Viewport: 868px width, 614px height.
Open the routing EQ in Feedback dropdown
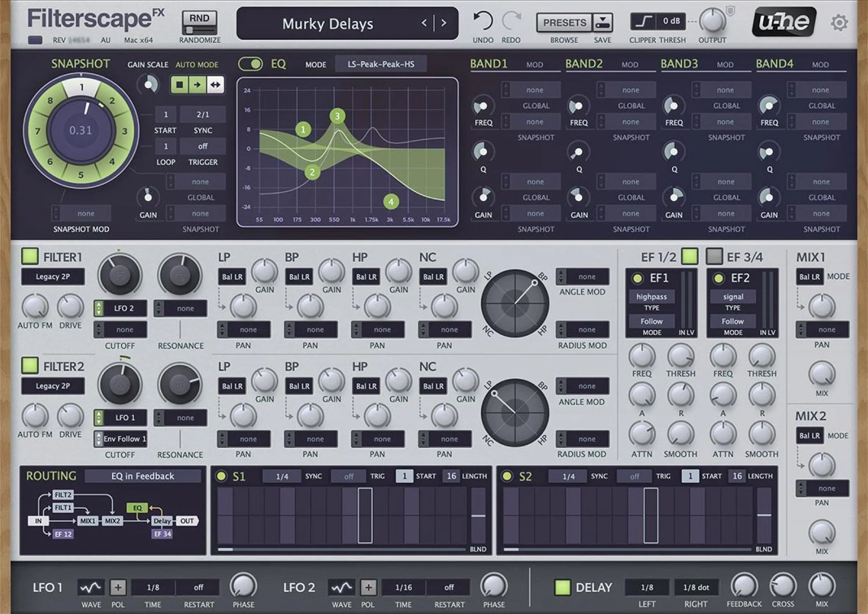click(143, 476)
